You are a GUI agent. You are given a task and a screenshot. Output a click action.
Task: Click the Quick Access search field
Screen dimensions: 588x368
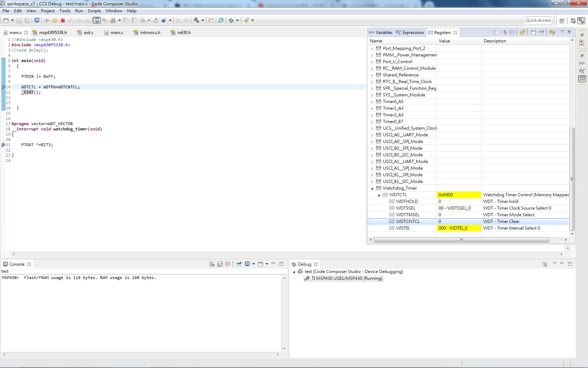(x=538, y=20)
